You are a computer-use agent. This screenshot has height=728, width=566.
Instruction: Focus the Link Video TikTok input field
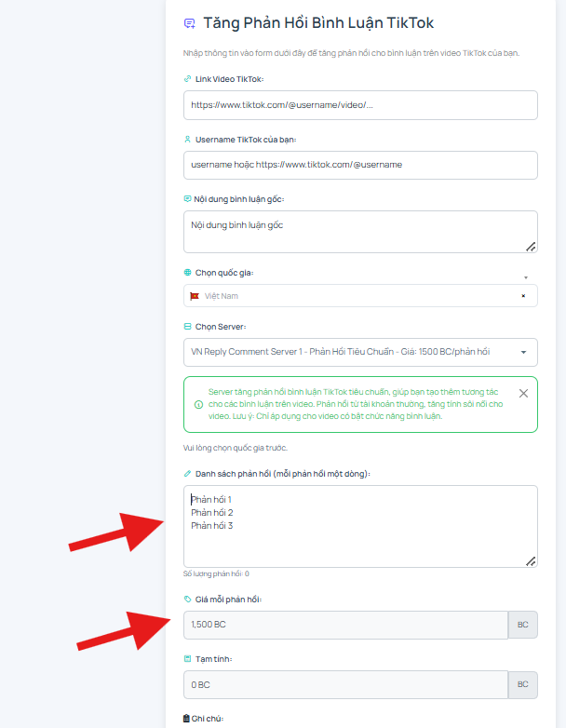tap(360, 105)
